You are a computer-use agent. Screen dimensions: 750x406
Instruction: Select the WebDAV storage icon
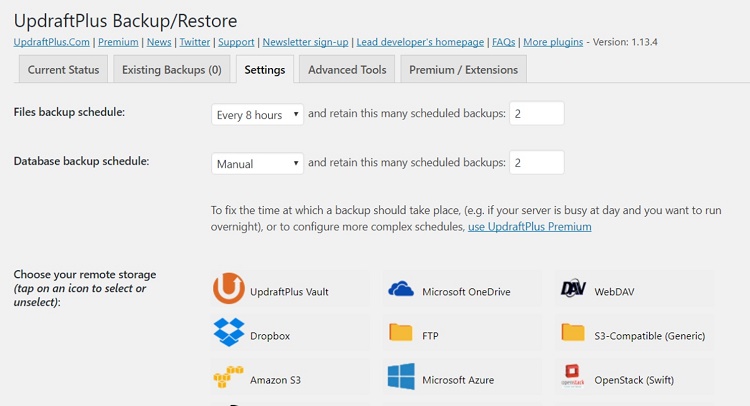pyautogui.click(x=573, y=288)
